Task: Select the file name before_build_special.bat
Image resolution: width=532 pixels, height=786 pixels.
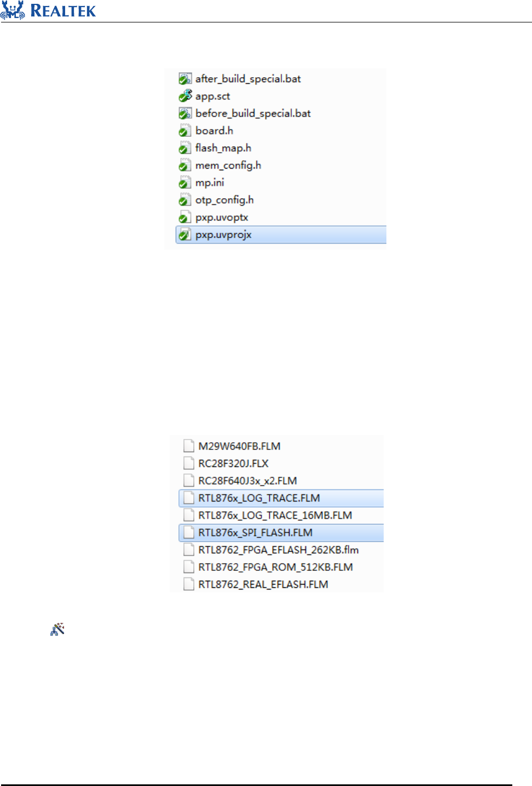Action: (x=253, y=113)
